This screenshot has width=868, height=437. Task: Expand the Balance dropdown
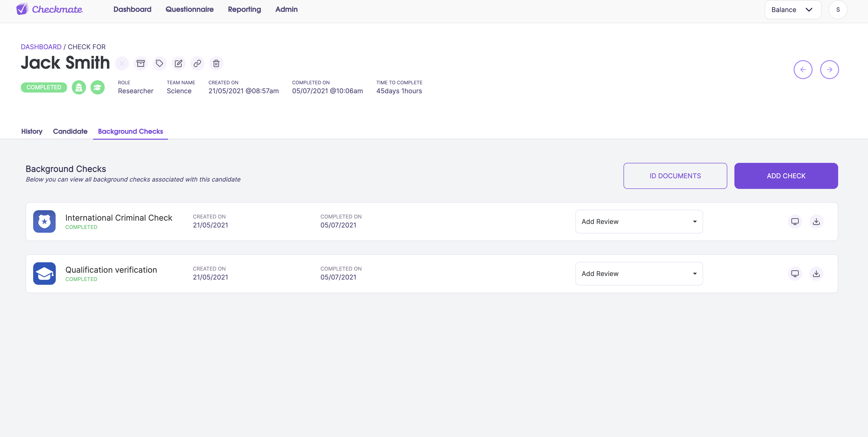[x=792, y=10]
